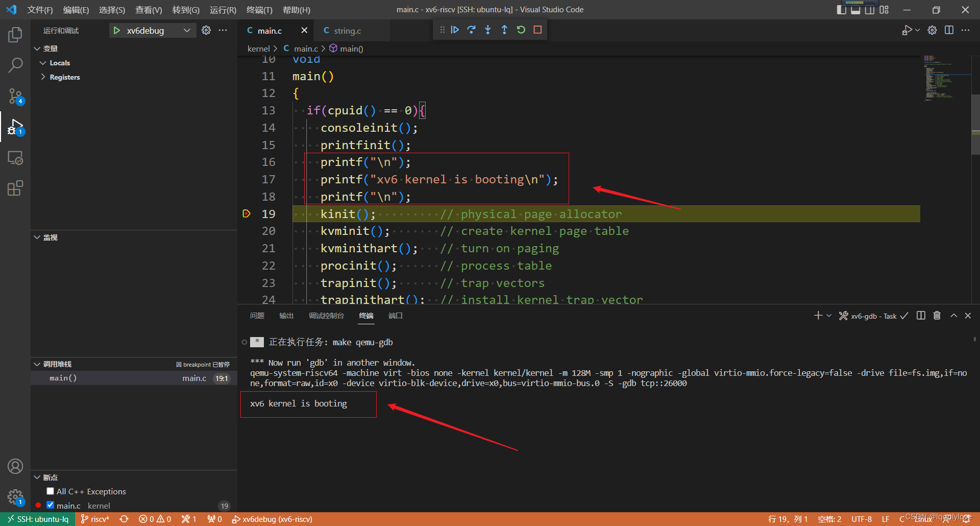Toggle secondary sidebar layout icon
Viewport: 980px width, 526px height.
870,10
